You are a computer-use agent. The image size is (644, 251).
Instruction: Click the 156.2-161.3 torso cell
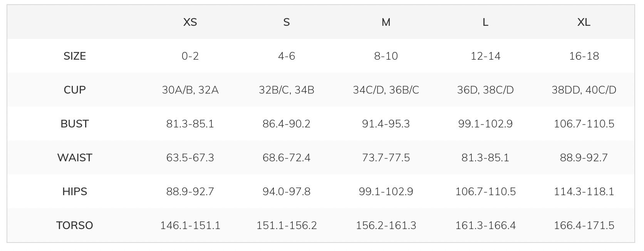386,226
